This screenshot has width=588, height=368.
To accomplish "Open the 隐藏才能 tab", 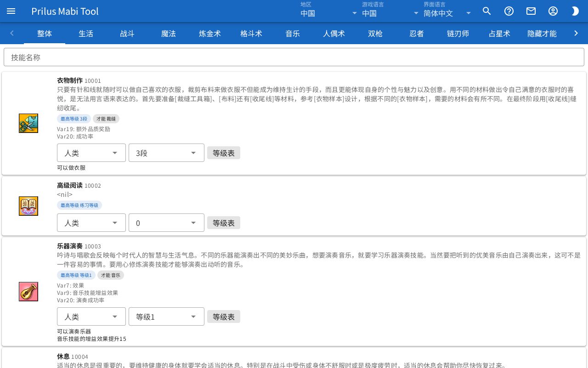I will coord(542,33).
